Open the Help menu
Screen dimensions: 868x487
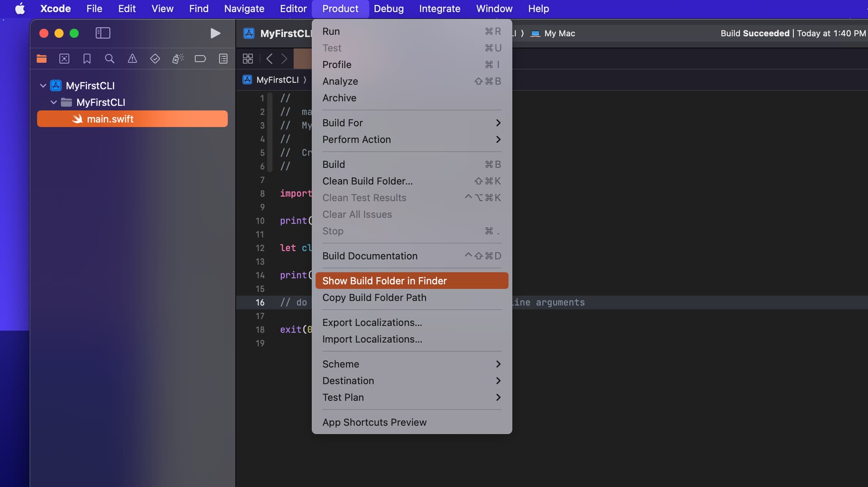(538, 9)
